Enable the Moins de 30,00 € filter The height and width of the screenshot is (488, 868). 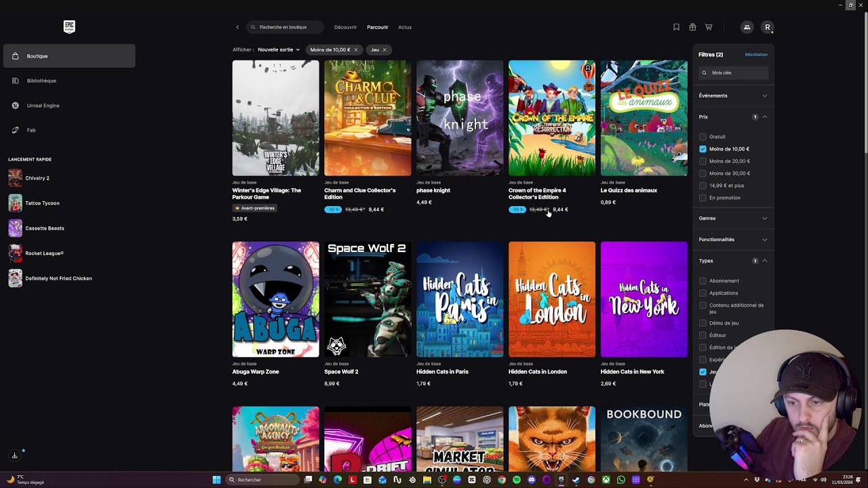[x=703, y=174]
